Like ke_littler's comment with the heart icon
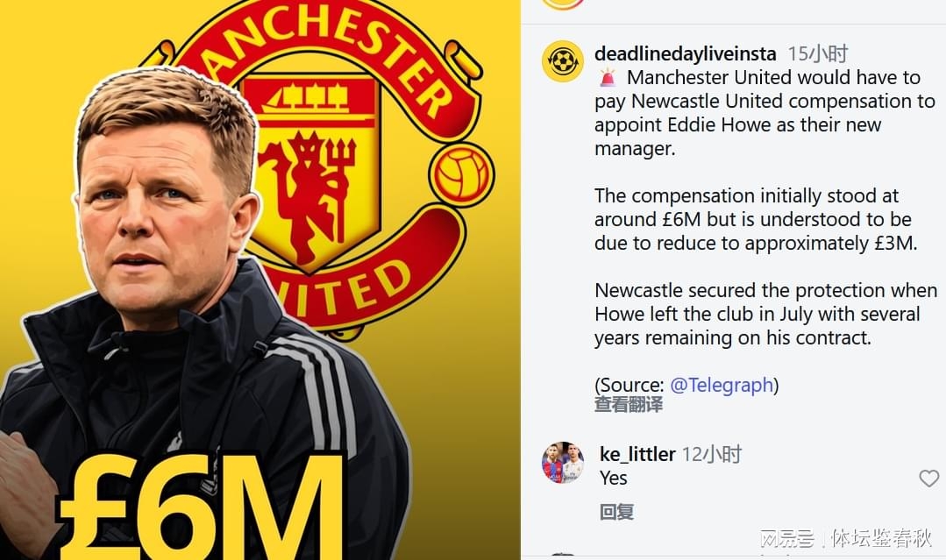This screenshot has height=560, width=946. 928,478
